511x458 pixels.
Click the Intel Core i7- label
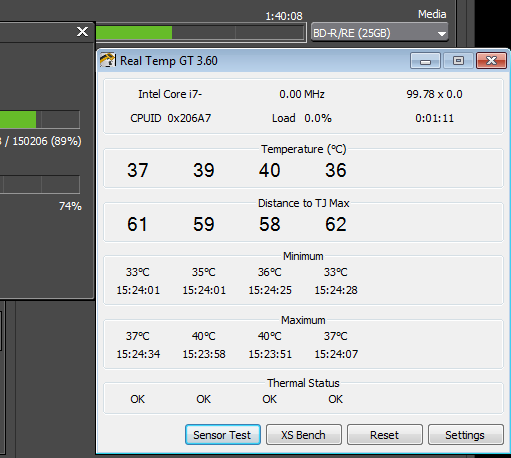170,94
